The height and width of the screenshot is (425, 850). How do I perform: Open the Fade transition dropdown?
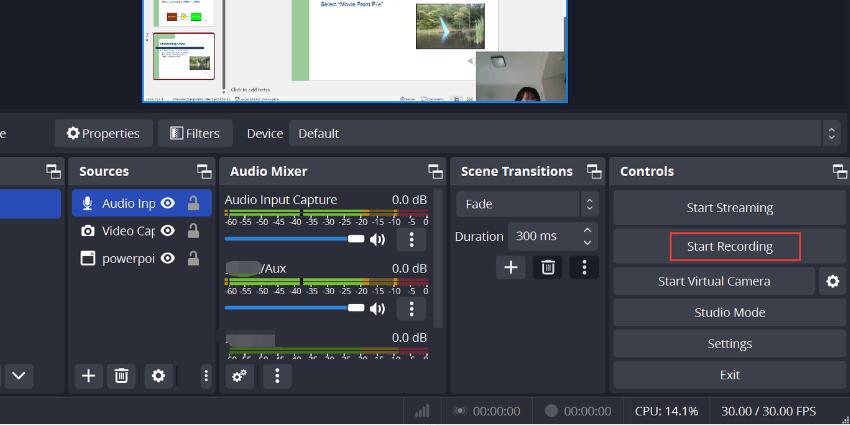527,204
